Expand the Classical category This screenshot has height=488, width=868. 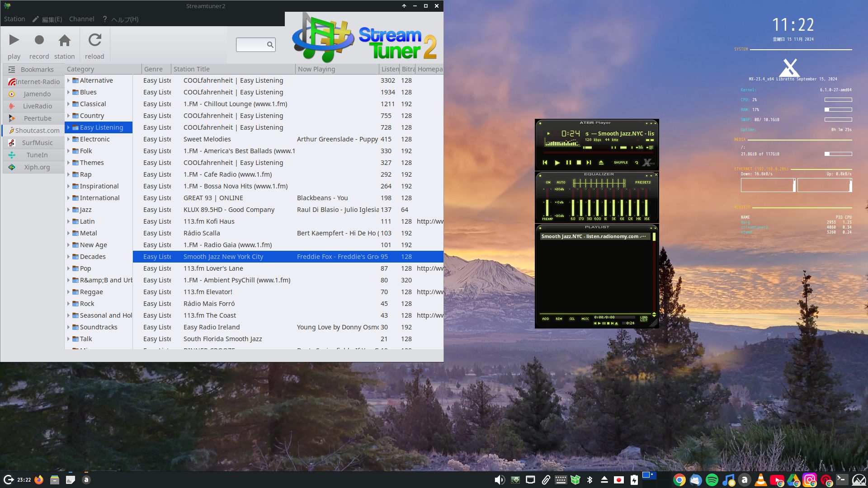(69, 104)
